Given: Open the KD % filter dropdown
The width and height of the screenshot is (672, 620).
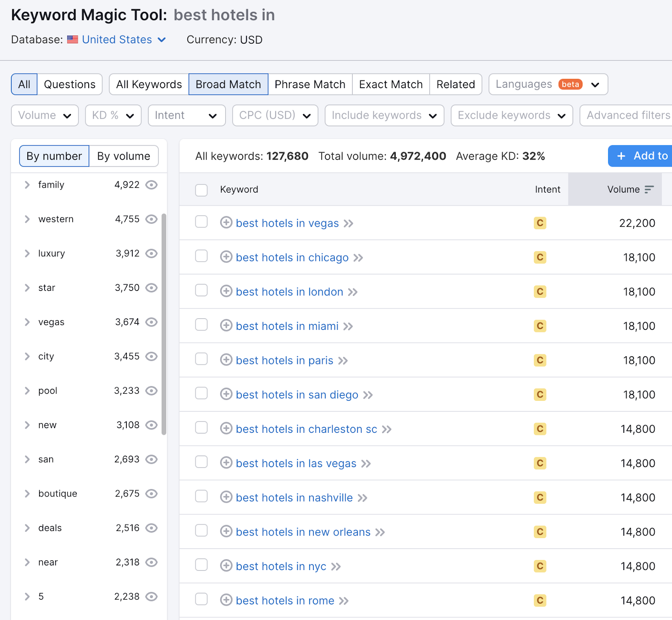Looking at the screenshot, I should [x=113, y=115].
